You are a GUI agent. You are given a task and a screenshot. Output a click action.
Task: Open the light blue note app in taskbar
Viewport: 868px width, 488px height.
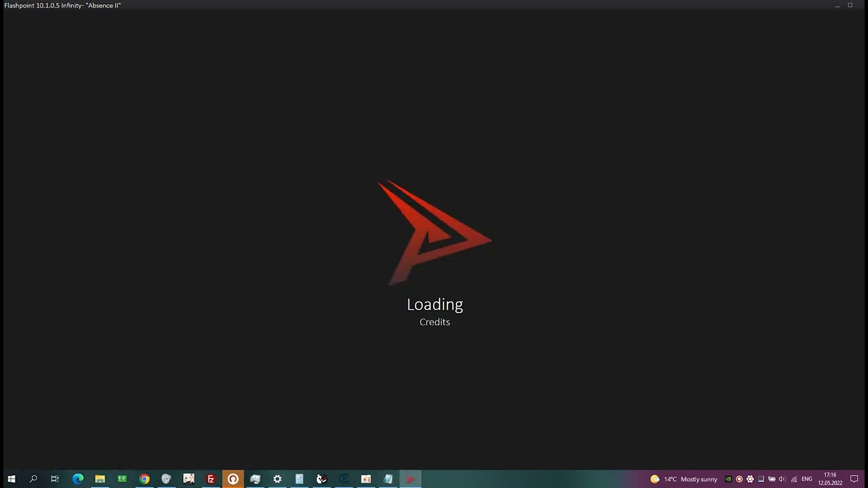coord(388,479)
